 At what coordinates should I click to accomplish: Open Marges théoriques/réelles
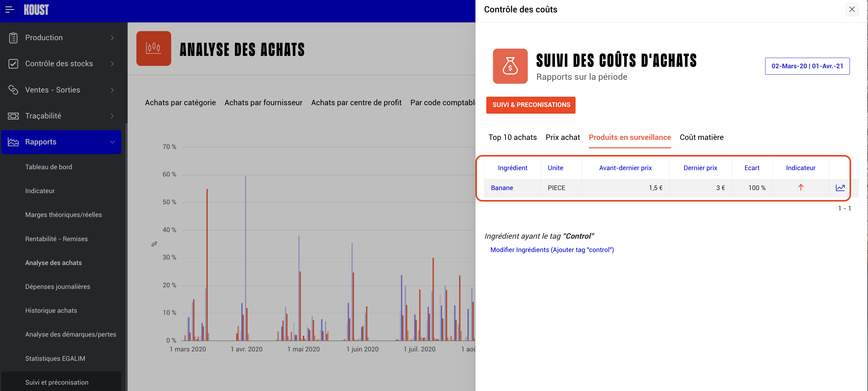tap(63, 215)
